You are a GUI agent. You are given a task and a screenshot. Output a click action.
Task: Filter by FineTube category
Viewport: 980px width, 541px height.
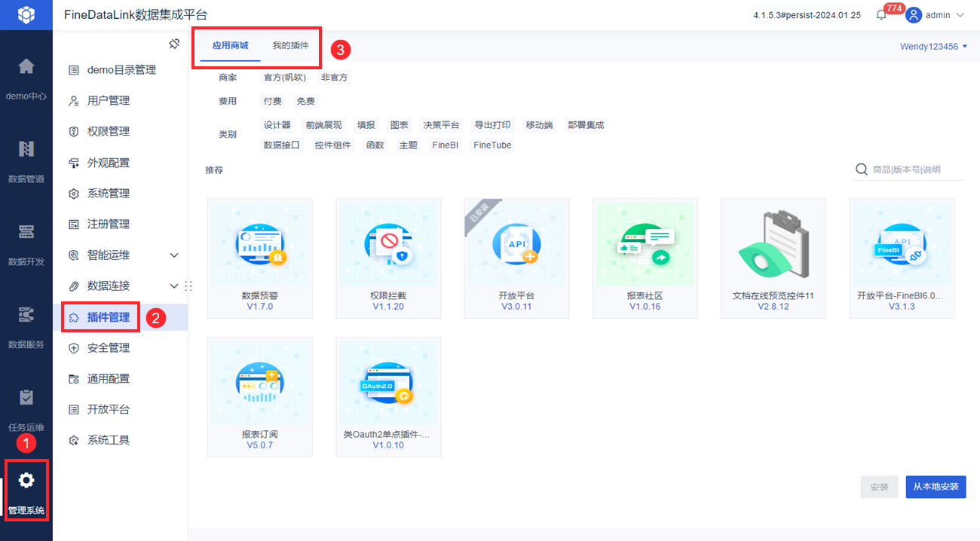tap(492, 145)
